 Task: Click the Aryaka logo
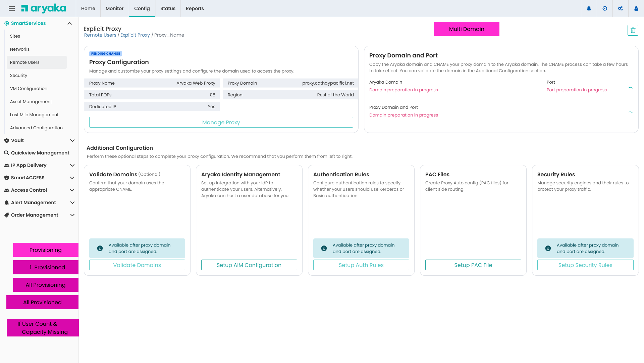click(44, 9)
